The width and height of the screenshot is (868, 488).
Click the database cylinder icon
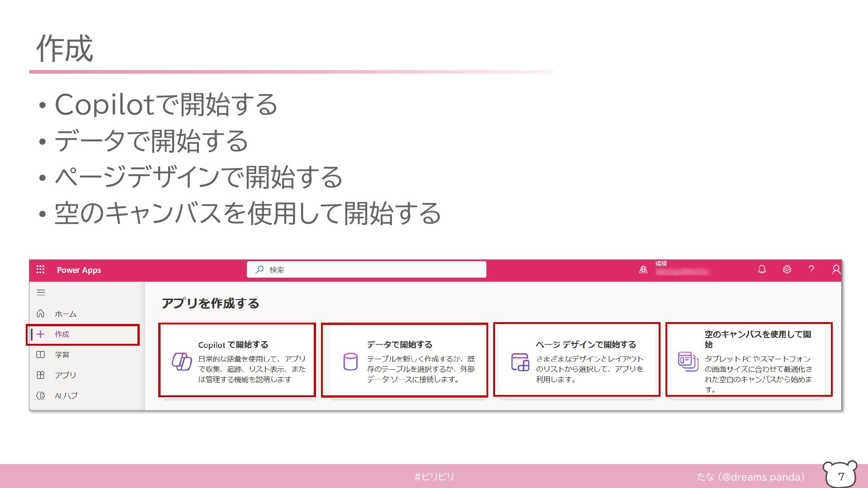point(350,362)
